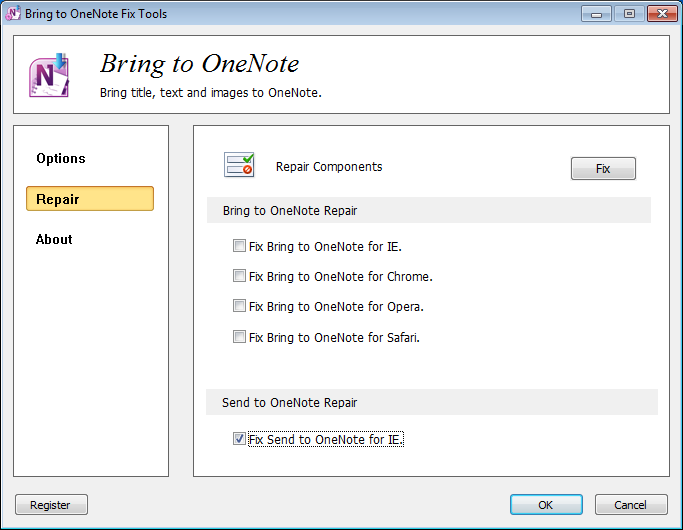
Task: Click the Repair Components checklist icon
Action: click(239, 165)
